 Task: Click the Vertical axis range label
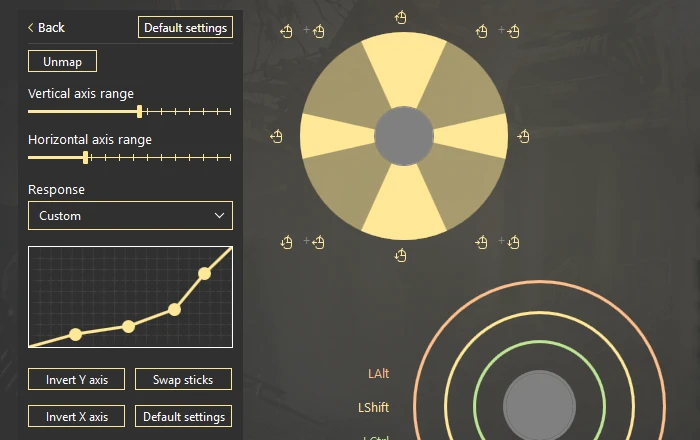point(81,94)
